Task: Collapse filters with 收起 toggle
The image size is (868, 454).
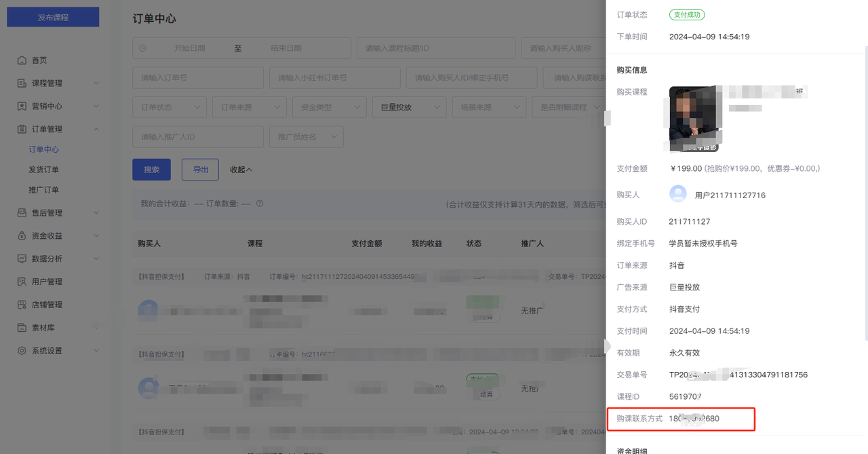Action: click(241, 170)
